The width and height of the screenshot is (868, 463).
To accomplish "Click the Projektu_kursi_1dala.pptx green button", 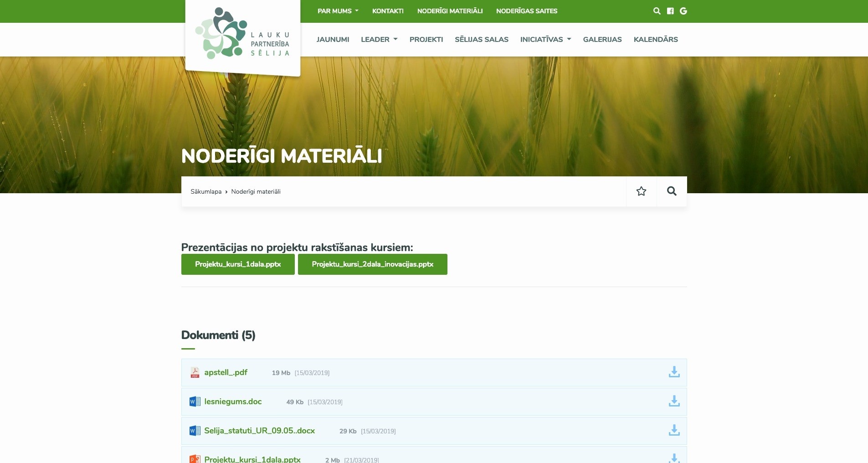I will tap(238, 264).
